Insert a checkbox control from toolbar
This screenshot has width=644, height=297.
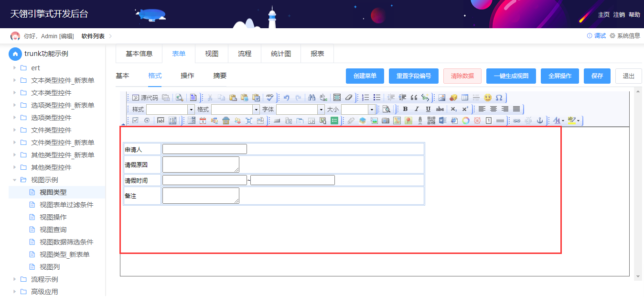click(135, 121)
